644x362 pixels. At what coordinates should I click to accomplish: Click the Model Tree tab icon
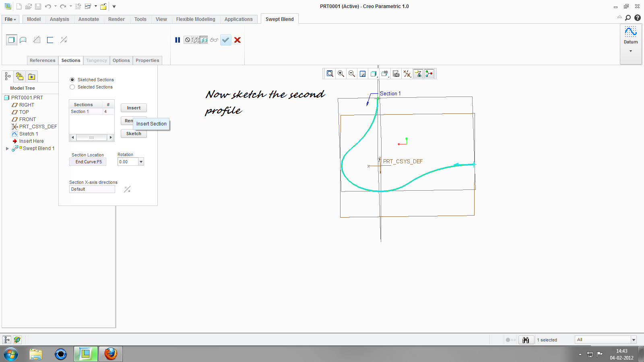click(8, 76)
